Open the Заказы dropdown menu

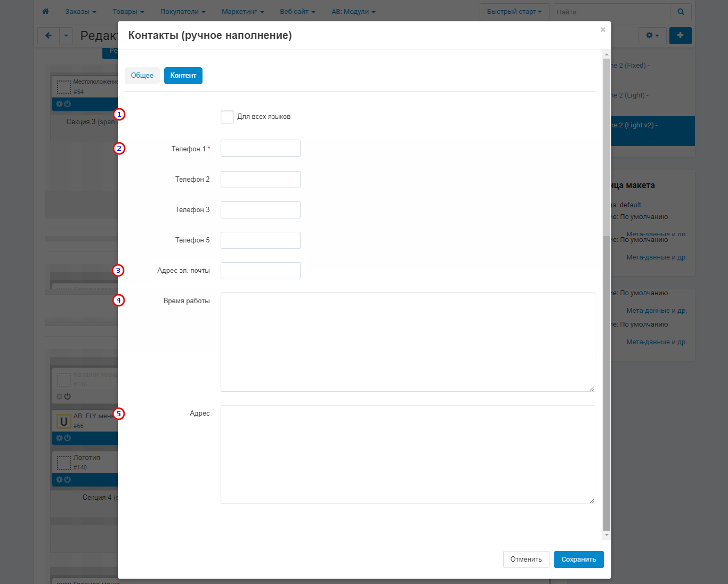coord(80,12)
